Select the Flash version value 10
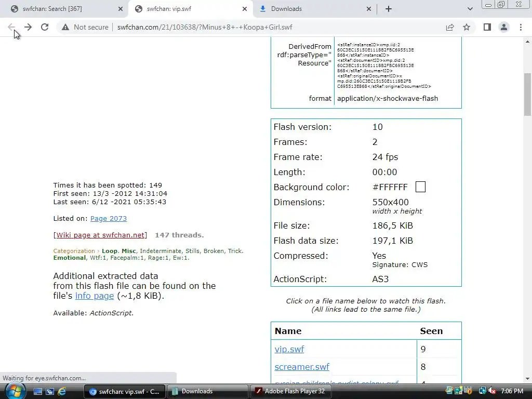 (377, 127)
